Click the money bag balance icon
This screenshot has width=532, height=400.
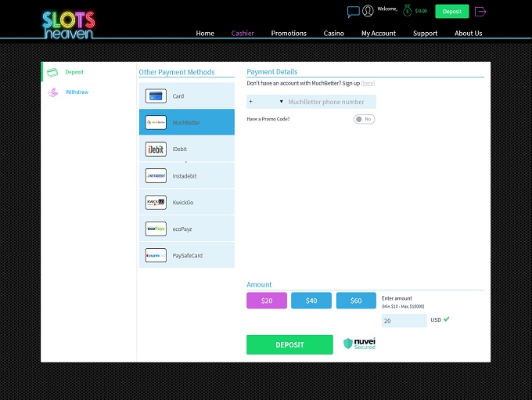pyautogui.click(x=407, y=11)
